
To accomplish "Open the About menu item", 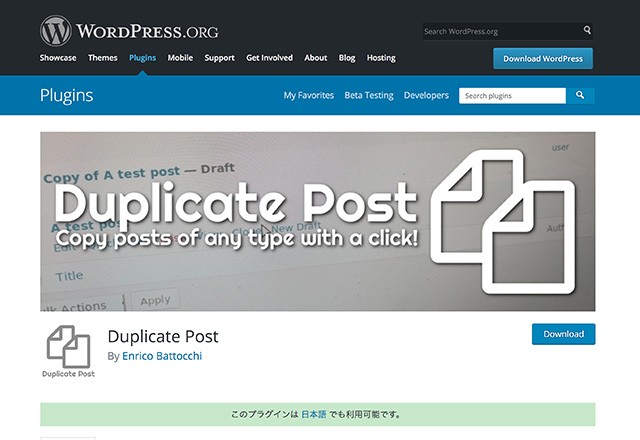I will point(316,58).
